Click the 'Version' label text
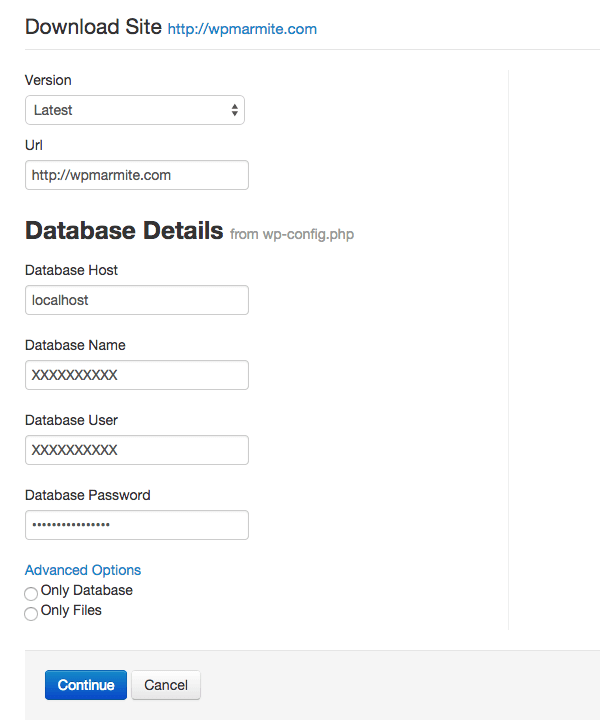The width and height of the screenshot is (600, 723). 48,80
